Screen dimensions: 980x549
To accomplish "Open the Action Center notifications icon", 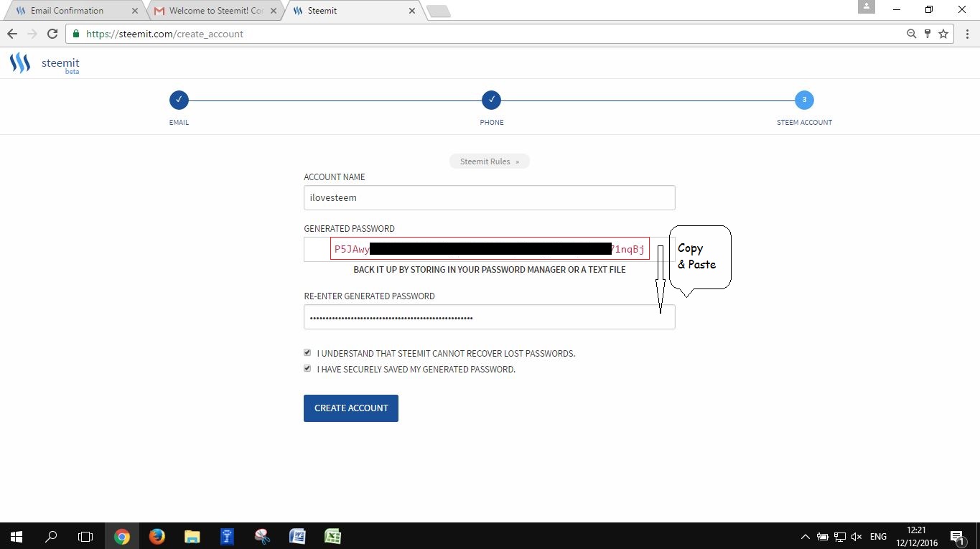I will point(957,537).
